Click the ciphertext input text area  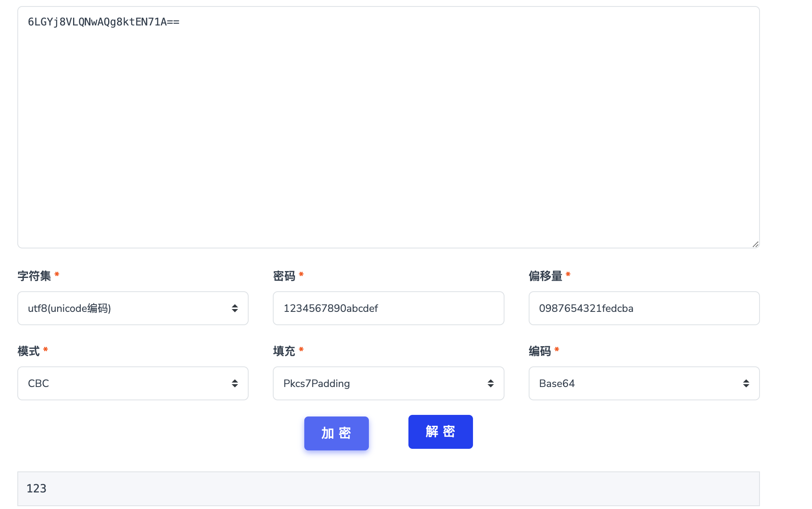click(x=388, y=127)
